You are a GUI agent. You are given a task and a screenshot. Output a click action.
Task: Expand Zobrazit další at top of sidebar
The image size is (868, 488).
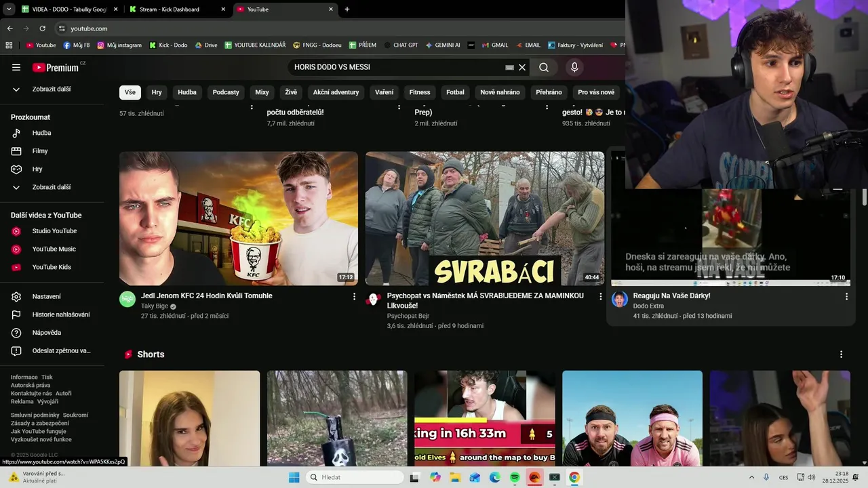coord(52,89)
